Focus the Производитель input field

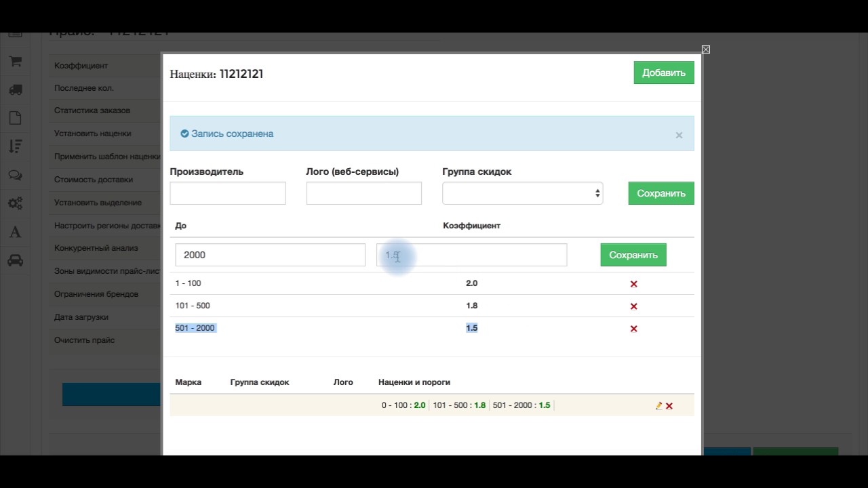tap(228, 193)
